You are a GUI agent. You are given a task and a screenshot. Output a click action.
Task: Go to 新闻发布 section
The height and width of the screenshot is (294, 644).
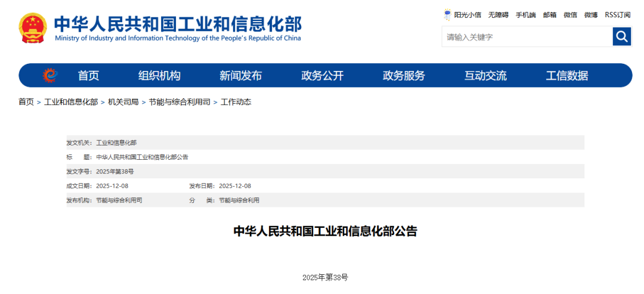240,76
